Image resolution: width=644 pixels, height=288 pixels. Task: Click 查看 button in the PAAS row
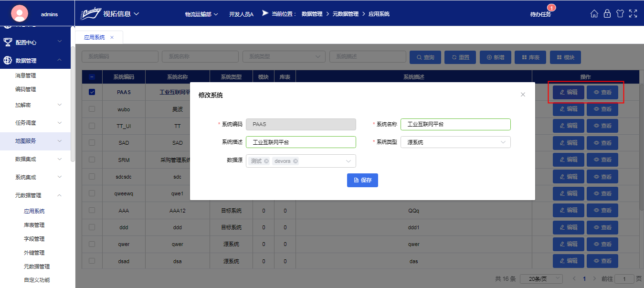pos(602,92)
